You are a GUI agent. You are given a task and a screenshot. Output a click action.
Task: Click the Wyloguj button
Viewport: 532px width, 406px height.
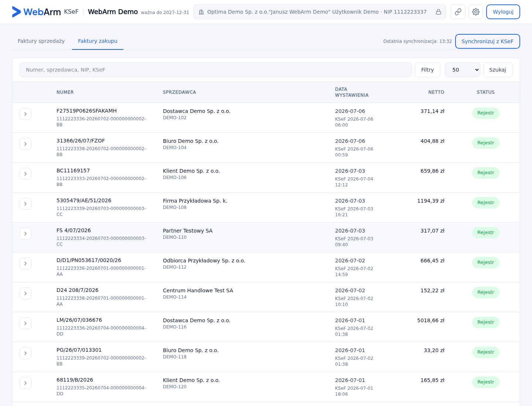click(x=503, y=12)
